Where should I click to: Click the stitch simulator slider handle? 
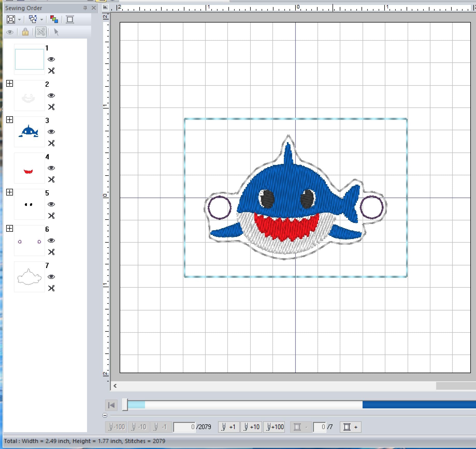pyautogui.click(x=125, y=405)
